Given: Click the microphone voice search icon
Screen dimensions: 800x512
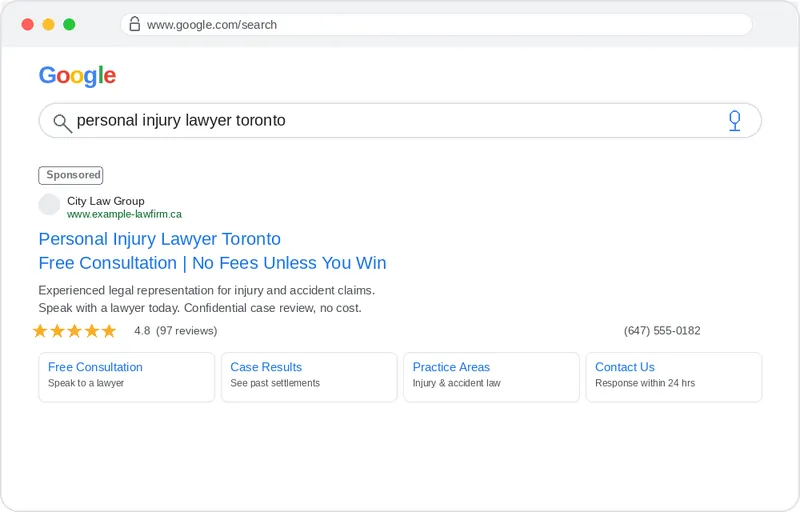Looking at the screenshot, I should pyautogui.click(x=734, y=121).
